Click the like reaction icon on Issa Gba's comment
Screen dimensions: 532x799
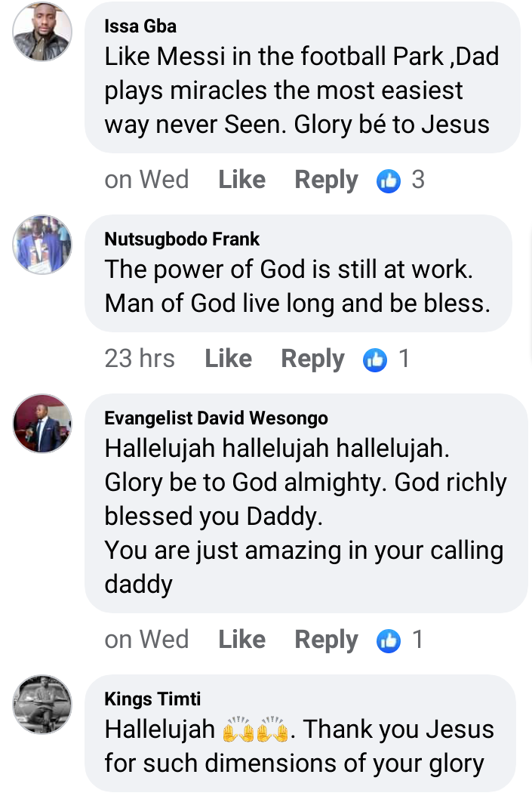tap(389, 180)
